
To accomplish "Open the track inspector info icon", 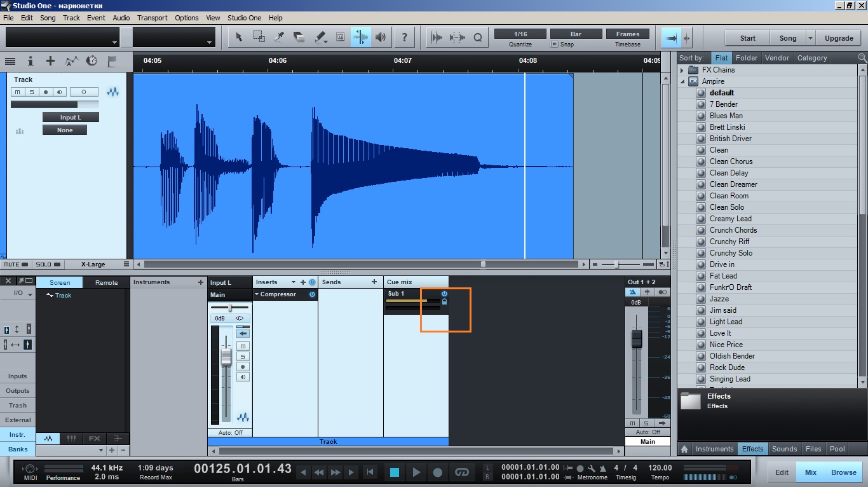I will 30,61.
